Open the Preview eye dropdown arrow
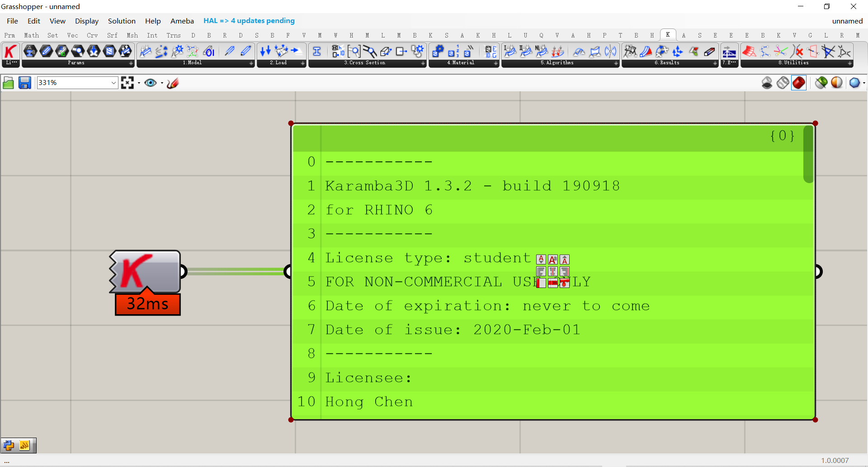The image size is (868, 467). [x=162, y=83]
